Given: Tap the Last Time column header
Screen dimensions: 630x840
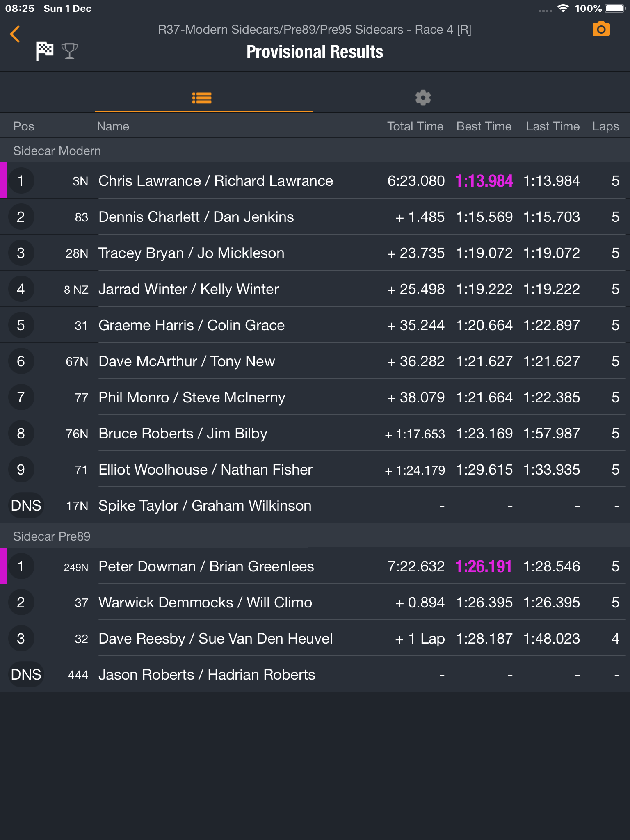Looking at the screenshot, I should (553, 126).
